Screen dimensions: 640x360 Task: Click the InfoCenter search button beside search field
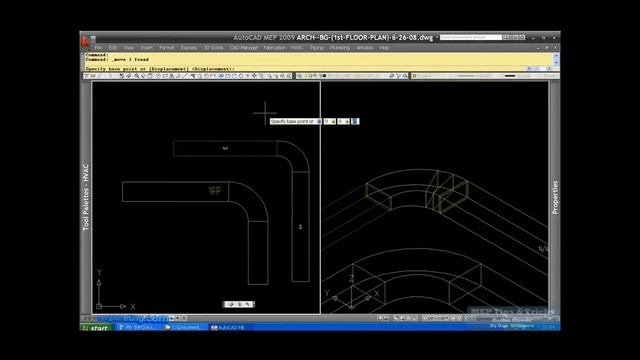pyautogui.click(x=506, y=37)
